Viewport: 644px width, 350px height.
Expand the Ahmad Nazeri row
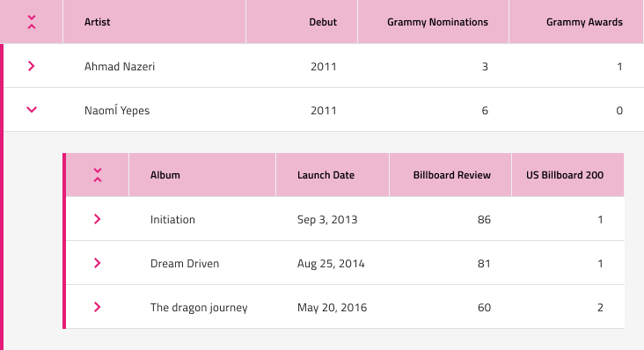point(31,66)
